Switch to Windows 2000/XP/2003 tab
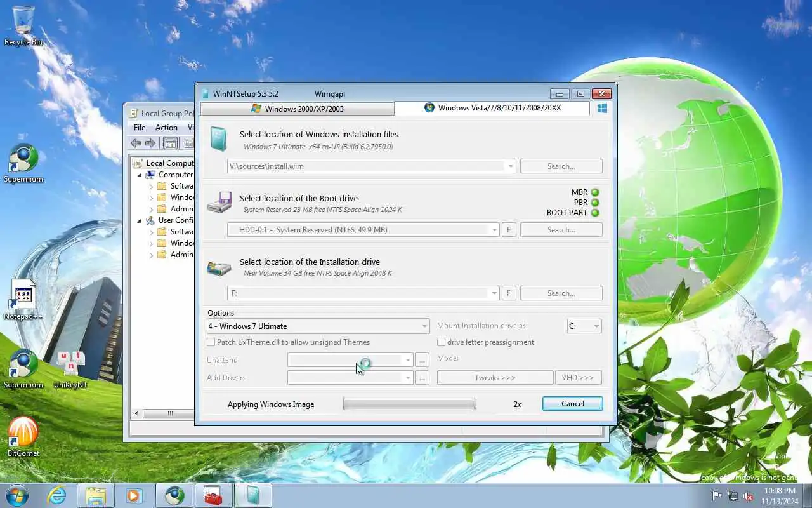The height and width of the screenshot is (508, 812). [x=298, y=109]
